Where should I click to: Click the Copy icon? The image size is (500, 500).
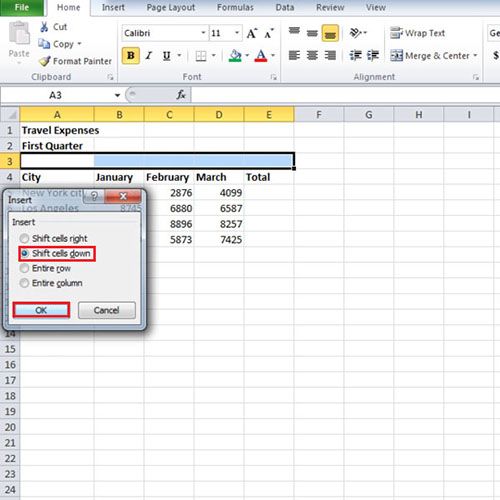[x=44, y=44]
